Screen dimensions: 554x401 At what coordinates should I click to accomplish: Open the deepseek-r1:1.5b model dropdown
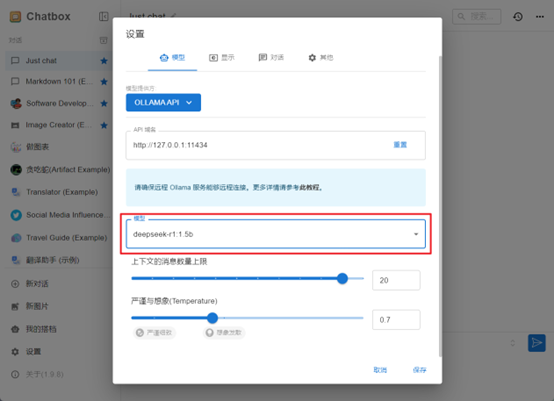276,234
